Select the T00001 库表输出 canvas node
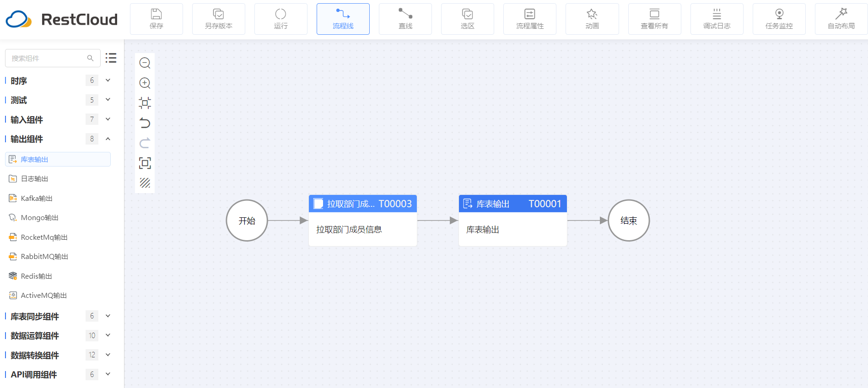 [513, 221]
